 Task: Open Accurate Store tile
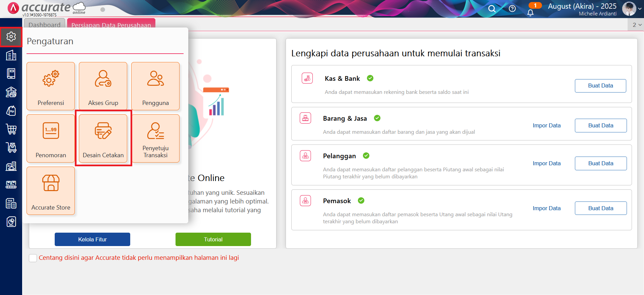point(51,191)
